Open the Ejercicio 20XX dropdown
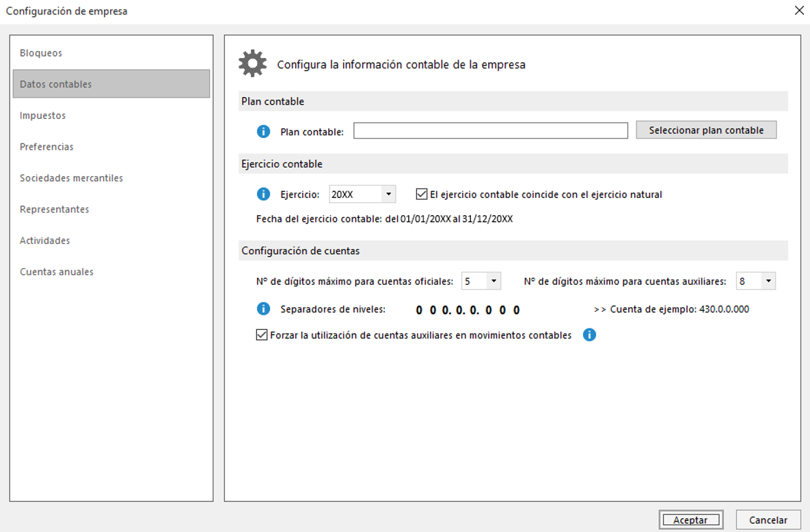Image resolution: width=810 pixels, height=532 pixels. [x=388, y=194]
